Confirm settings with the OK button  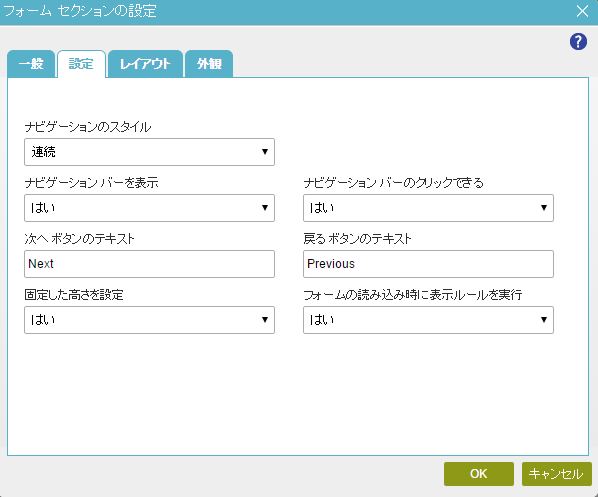pos(479,474)
